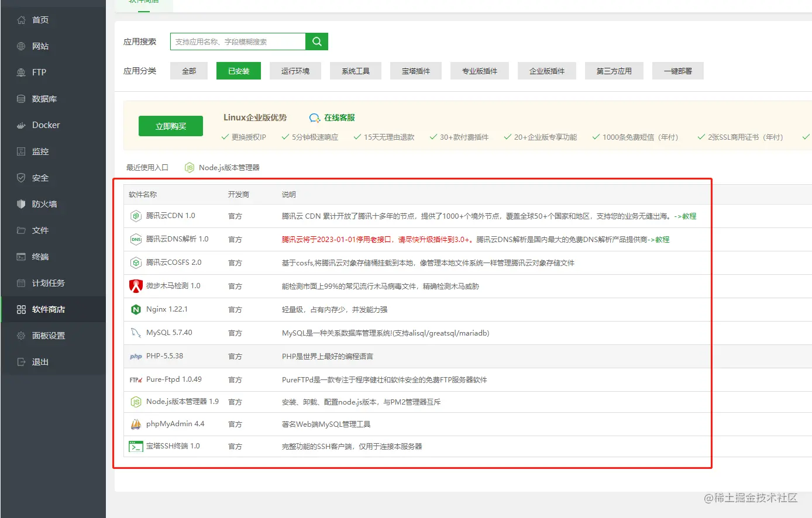Open recent entry Node.js版本管理器 shortcut
The image size is (812, 518).
pos(222,168)
